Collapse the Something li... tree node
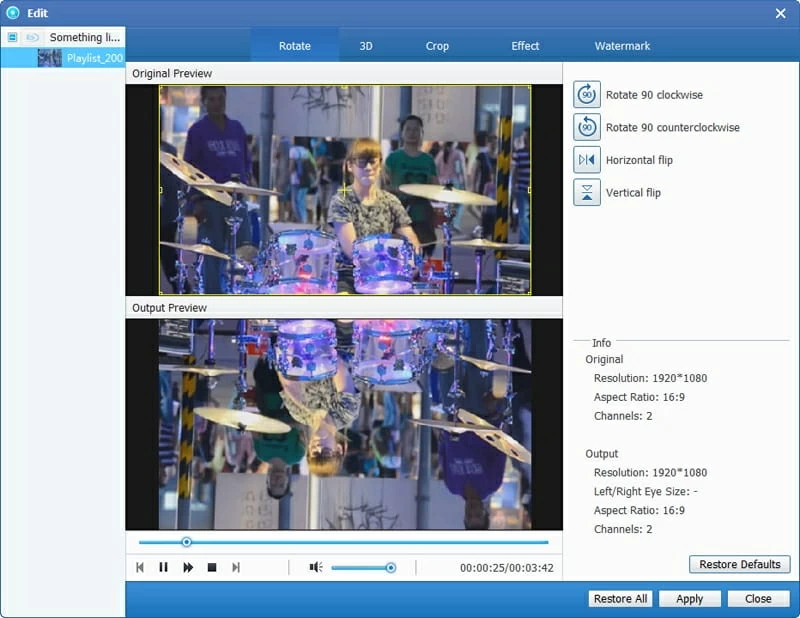The image size is (800, 618). click(x=12, y=37)
